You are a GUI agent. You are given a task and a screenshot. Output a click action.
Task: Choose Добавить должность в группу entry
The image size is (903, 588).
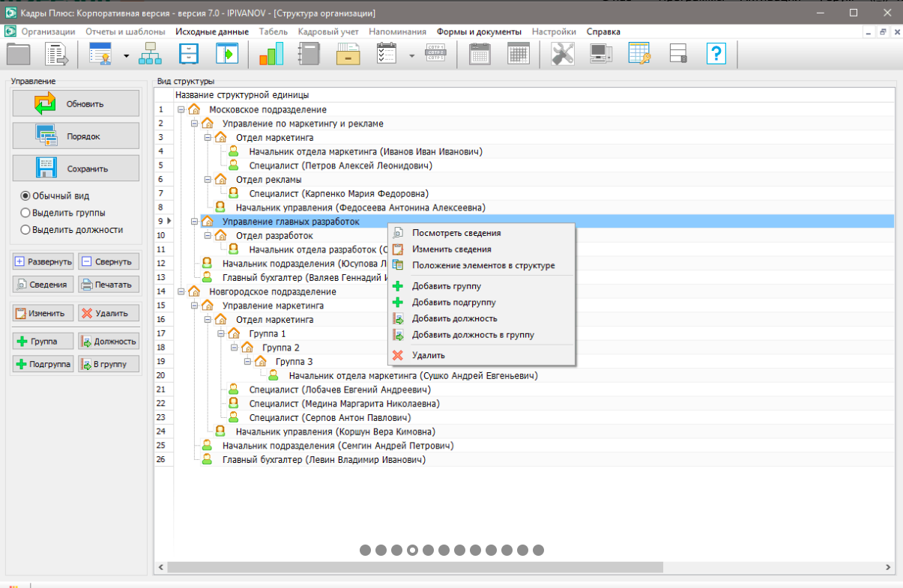coord(481,335)
